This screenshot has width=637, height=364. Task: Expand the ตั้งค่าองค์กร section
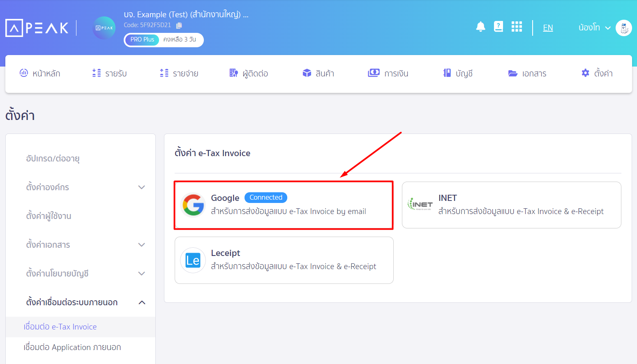[x=142, y=187]
